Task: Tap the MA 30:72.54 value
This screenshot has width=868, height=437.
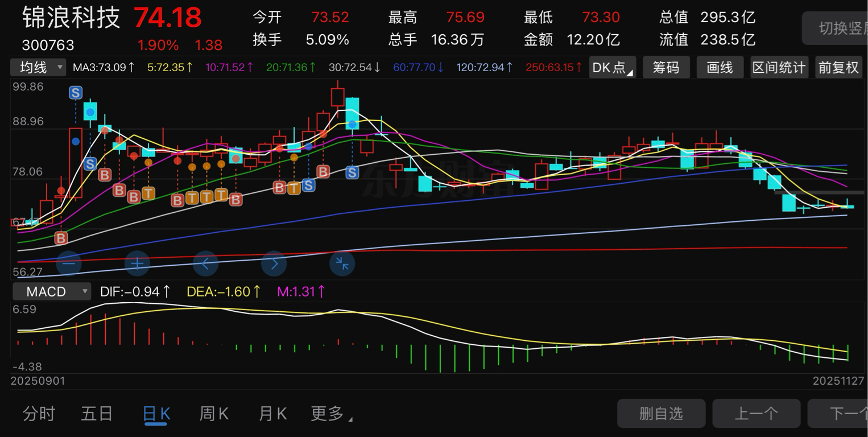Action: [355, 67]
